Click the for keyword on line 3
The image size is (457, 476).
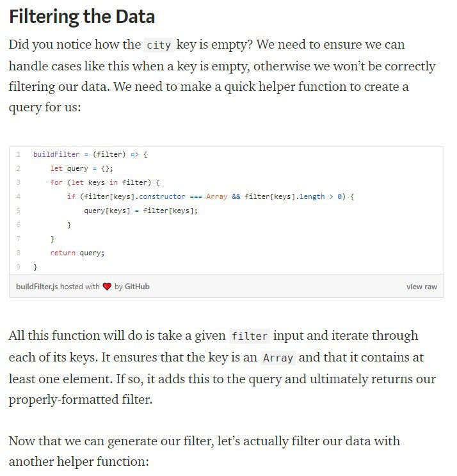coord(56,183)
